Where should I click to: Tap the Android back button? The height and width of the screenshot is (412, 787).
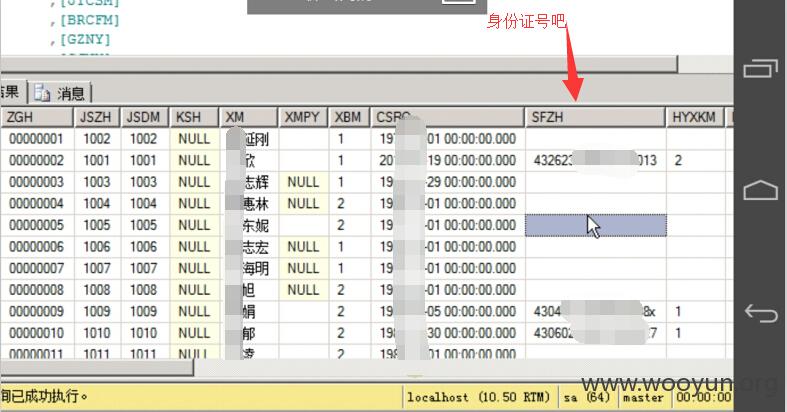[760, 313]
